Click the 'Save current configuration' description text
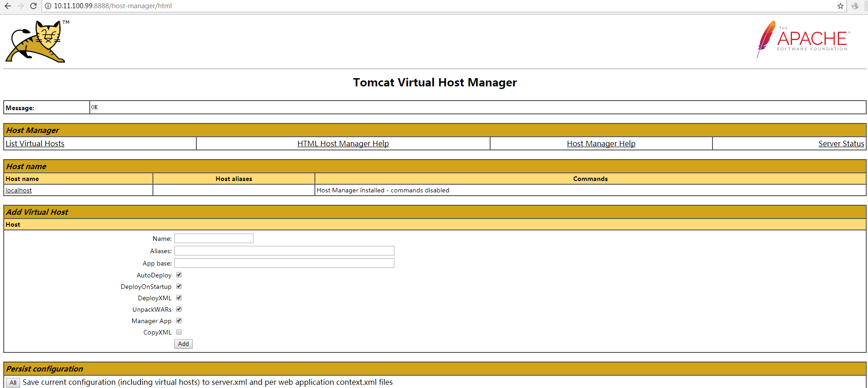 [208, 382]
